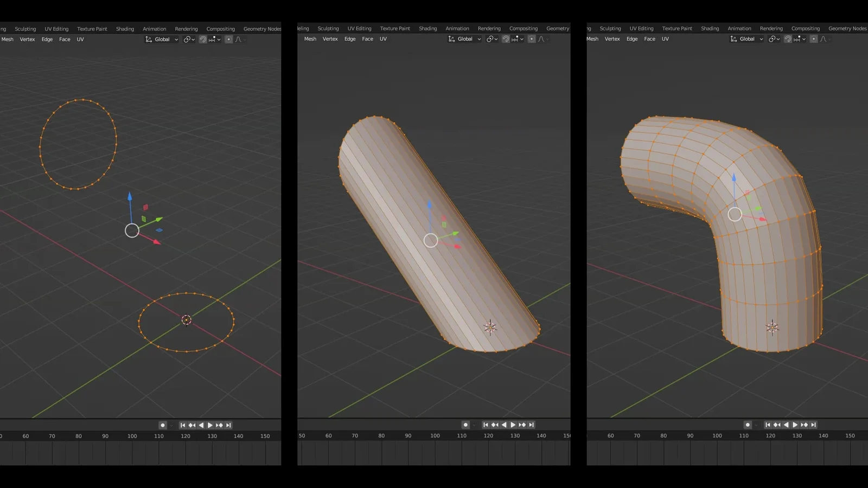Jump to end frame in left timeline
The width and height of the screenshot is (868, 488).
coord(228,425)
